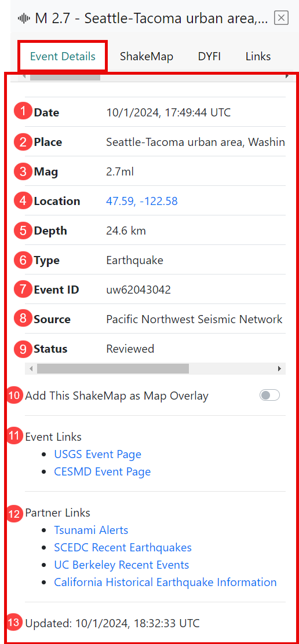Click the Depth row label

[50, 231]
